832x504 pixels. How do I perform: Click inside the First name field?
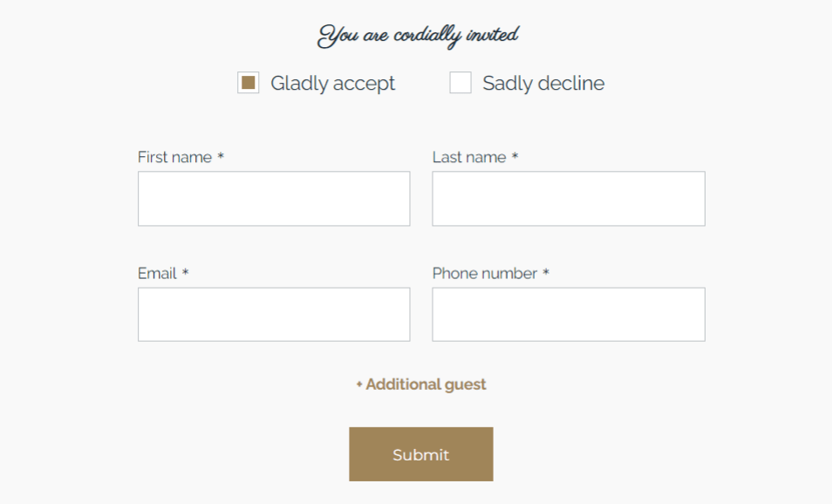pyautogui.click(x=273, y=198)
